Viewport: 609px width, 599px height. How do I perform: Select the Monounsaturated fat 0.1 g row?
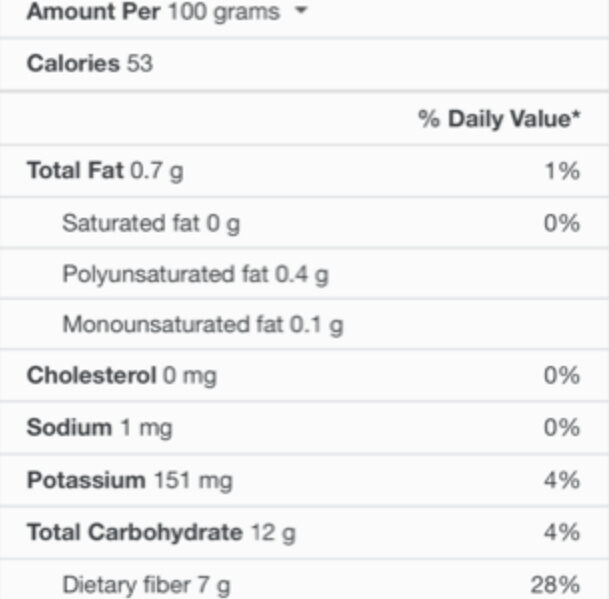[304, 324]
